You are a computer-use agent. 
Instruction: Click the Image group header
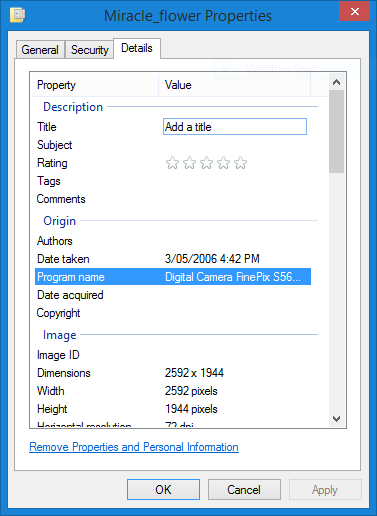click(60, 335)
